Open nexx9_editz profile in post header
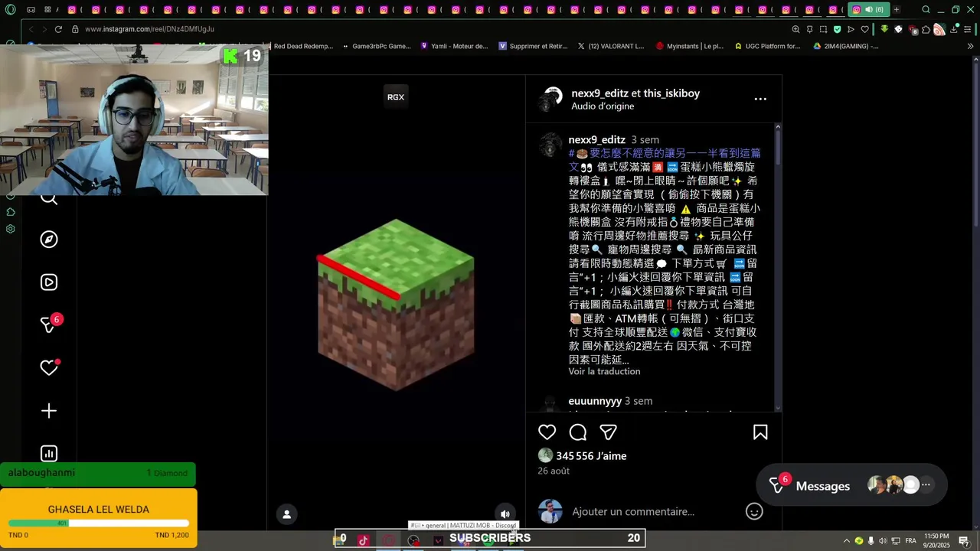980x551 pixels. pos(599,93)
